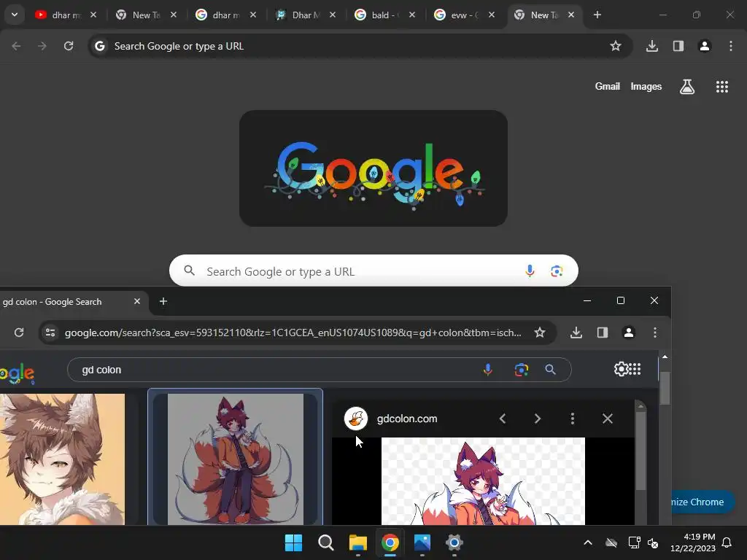
Task: Open Google apps grid in front window
Action: pos(635,369)
